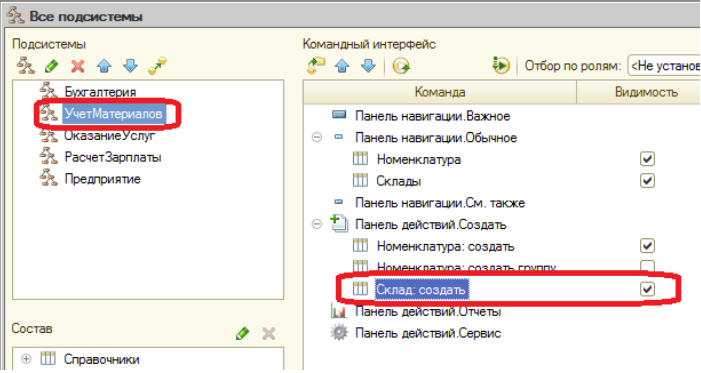This screenshot has width=701, height=373.
Task: Collapse Панель действий.Создать group
Action: click(317, 224)
